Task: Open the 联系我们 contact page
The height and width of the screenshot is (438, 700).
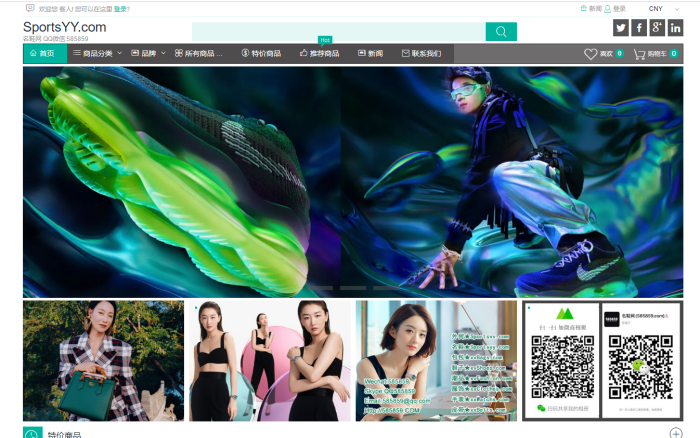Action: 421,53
